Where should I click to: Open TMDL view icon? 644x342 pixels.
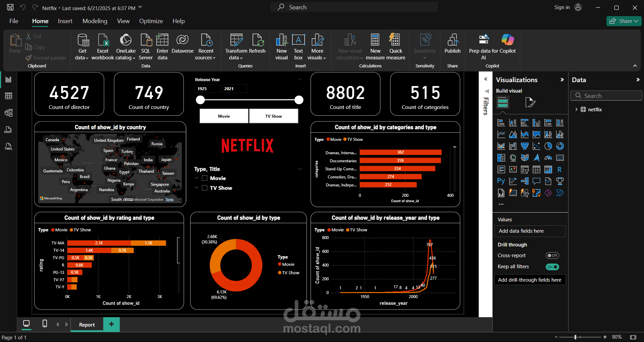[x=8, y=147]
